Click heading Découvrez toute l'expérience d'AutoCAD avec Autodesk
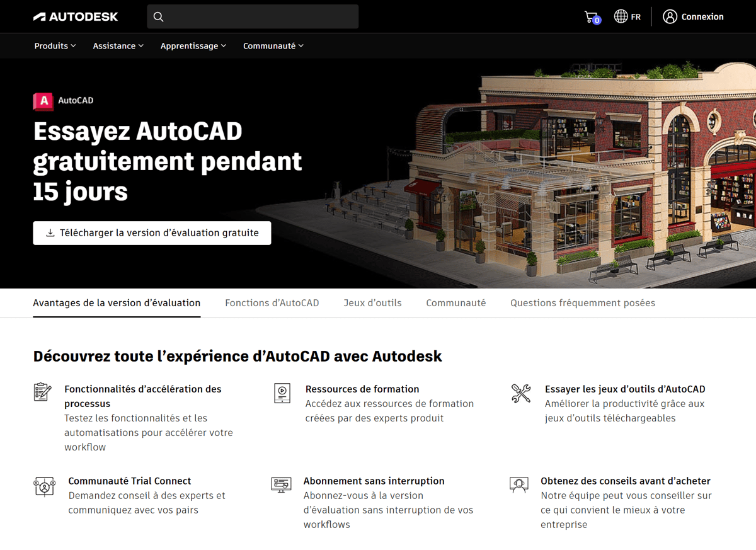The height and width of the screenshot is (550, 756). tap(238, 357)
